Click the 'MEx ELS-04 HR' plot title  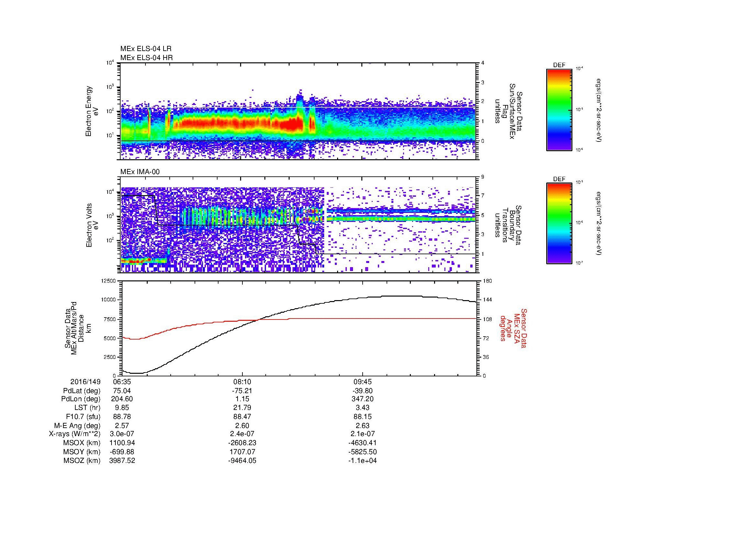tap(146, 58)
